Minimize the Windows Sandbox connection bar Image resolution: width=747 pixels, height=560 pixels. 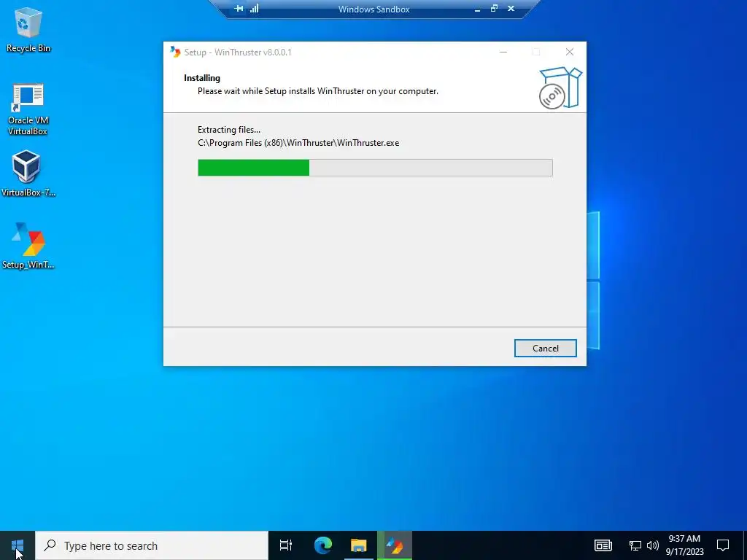(x=477, y=9)
